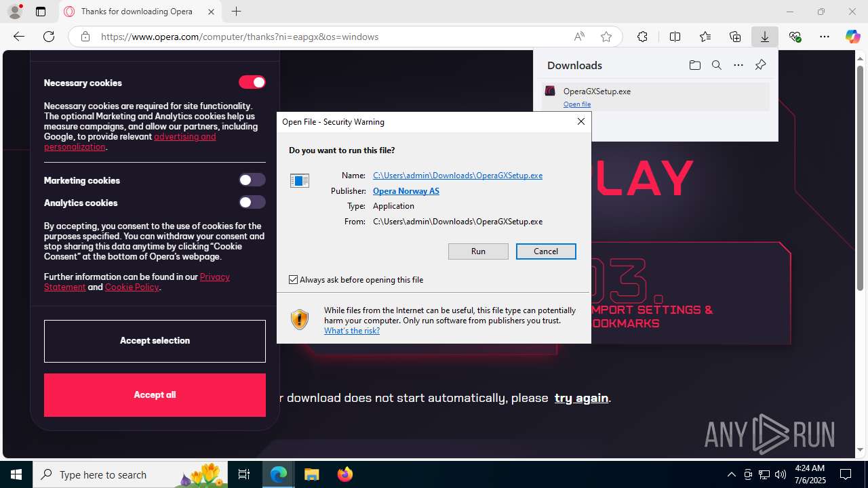Click the try again download link
Screen dimensions: 868x488
[x=581, y=398]
